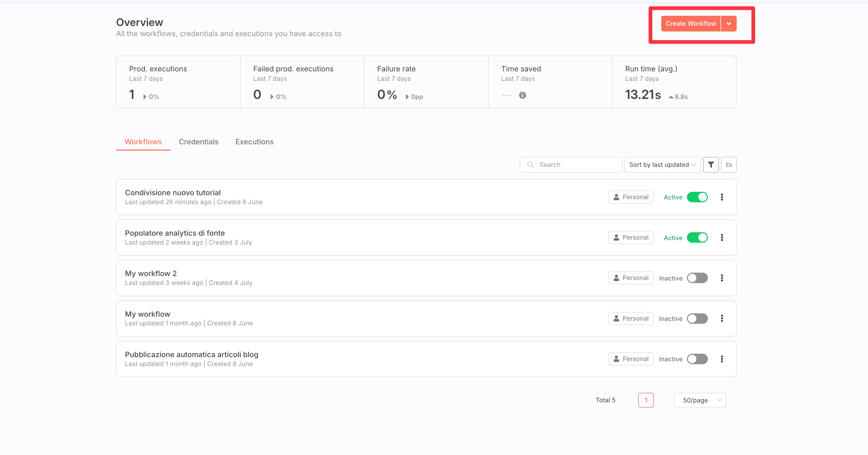Screen dimensions: 868x455
Task: Expand the Create Workflow dropdown arrow
Action: (x=729, y=24)
